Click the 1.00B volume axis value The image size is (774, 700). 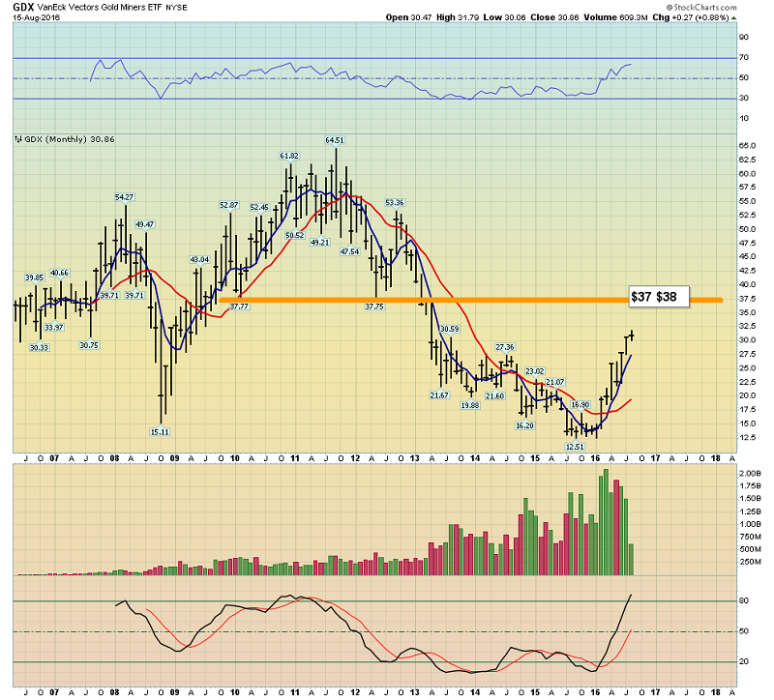tap(750, 524)
